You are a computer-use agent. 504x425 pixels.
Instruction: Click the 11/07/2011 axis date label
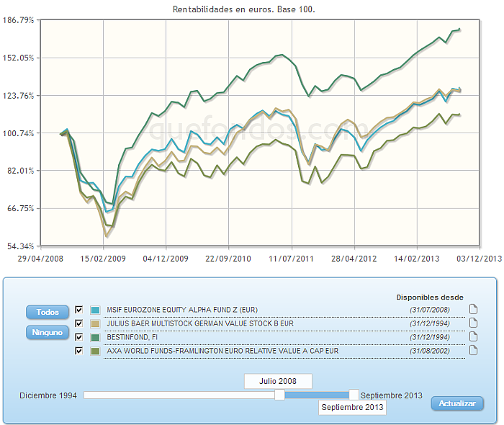[291, 259]
